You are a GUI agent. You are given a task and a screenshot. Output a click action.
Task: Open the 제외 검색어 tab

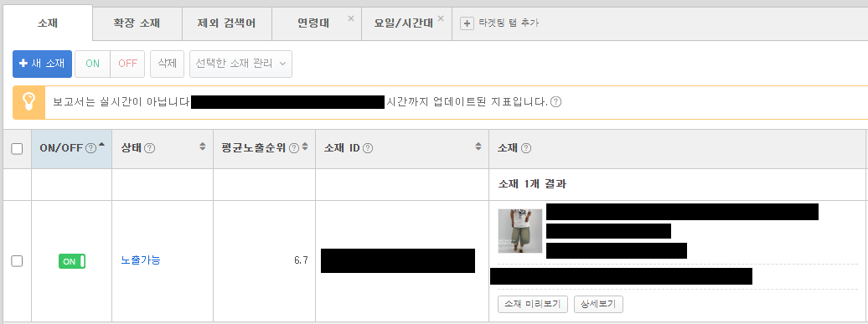[x=227, y=23]
